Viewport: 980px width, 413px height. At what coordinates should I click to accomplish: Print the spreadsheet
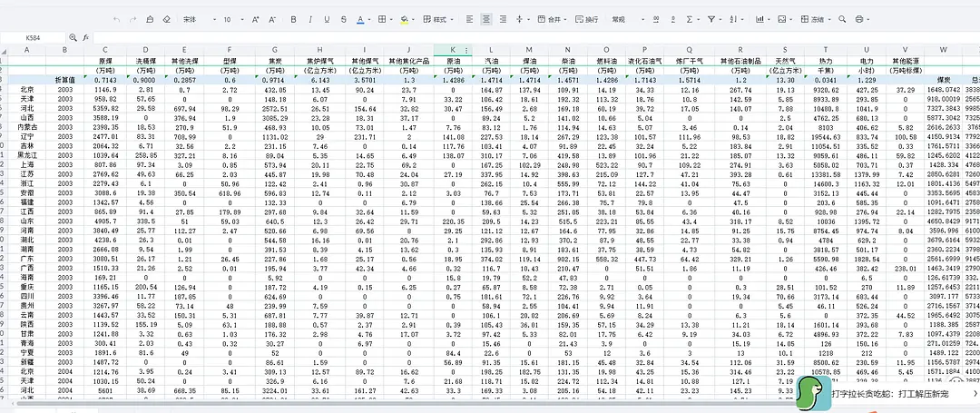[859, 19]
